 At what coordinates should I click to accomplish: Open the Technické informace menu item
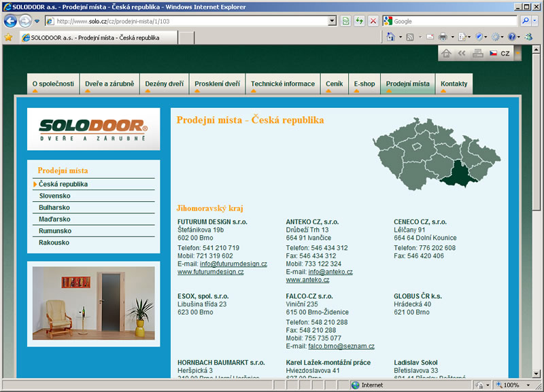point(282,84)
